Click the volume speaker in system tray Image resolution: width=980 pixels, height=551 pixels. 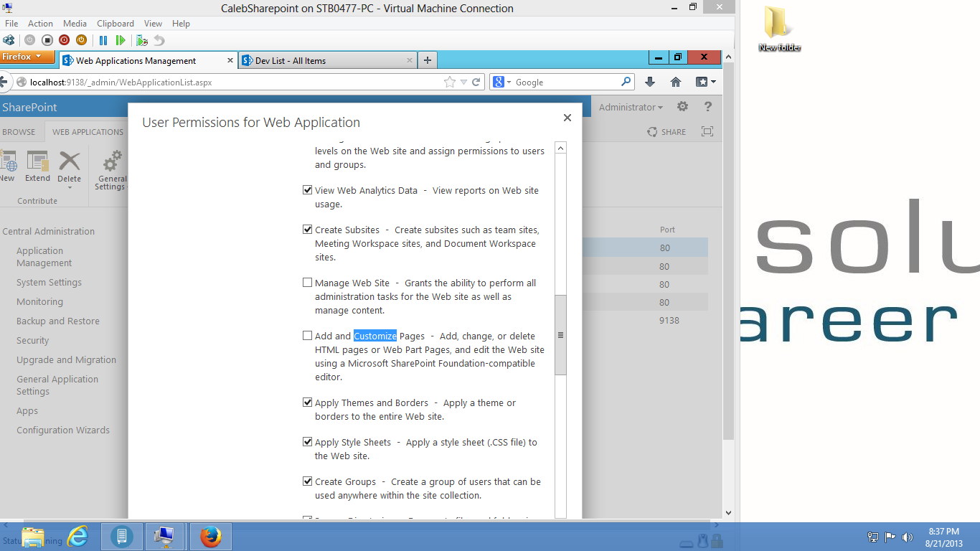[x=908, y=537]
